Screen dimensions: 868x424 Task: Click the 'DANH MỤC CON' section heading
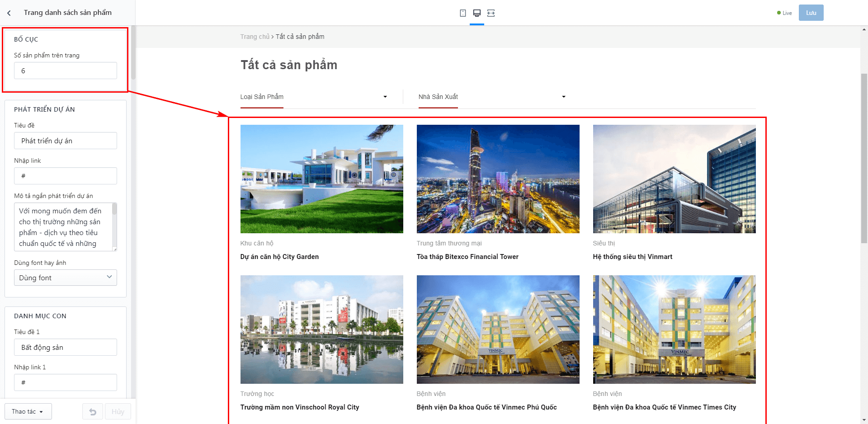[40, 316]
